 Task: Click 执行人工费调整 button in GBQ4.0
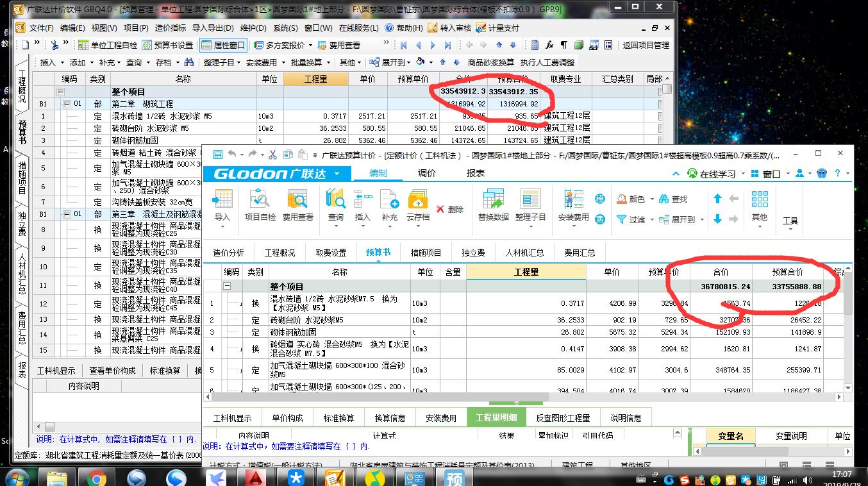[547, 62]
